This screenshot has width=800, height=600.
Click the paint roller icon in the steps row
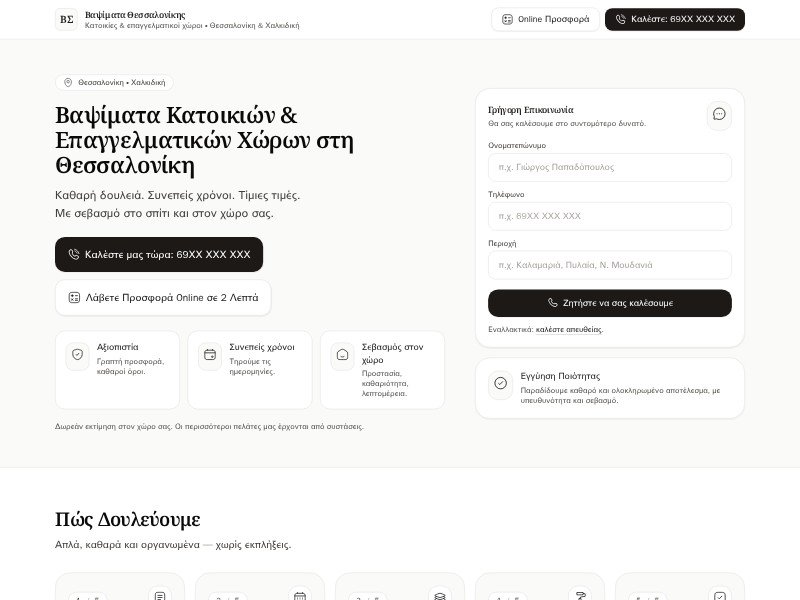click(x=580, y=596)
